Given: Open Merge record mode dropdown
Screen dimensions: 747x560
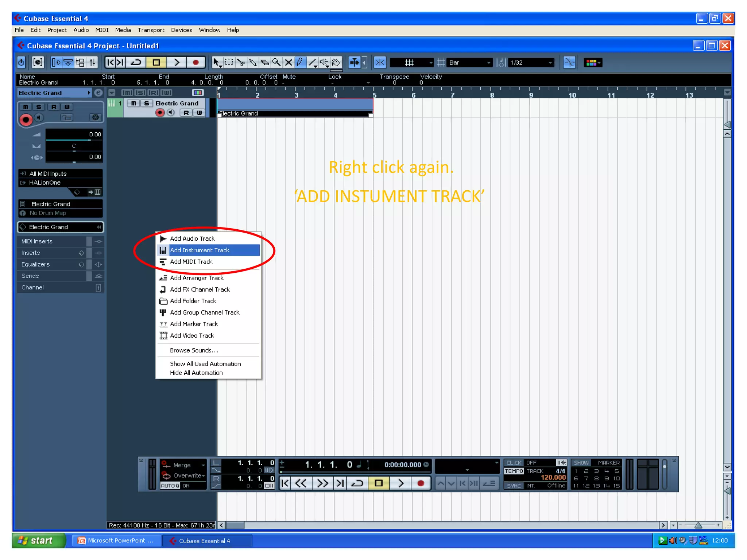Looking at the screenshot, I should point(183,465).
